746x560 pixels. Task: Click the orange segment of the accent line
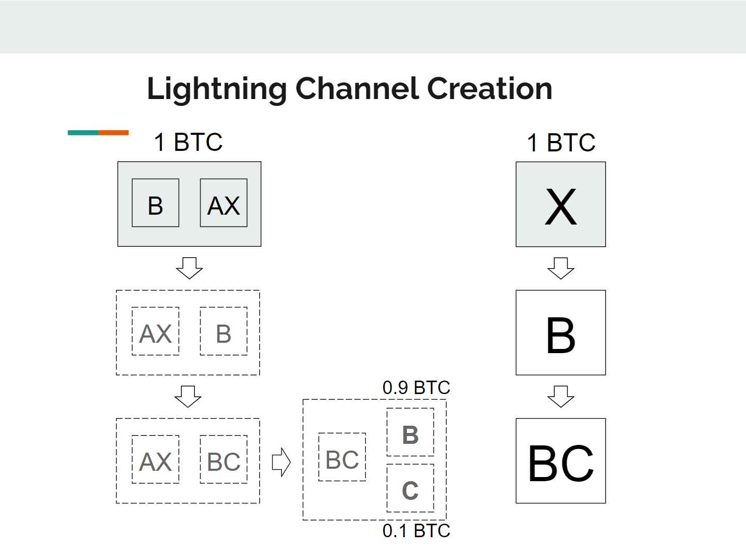click(114, 133)
